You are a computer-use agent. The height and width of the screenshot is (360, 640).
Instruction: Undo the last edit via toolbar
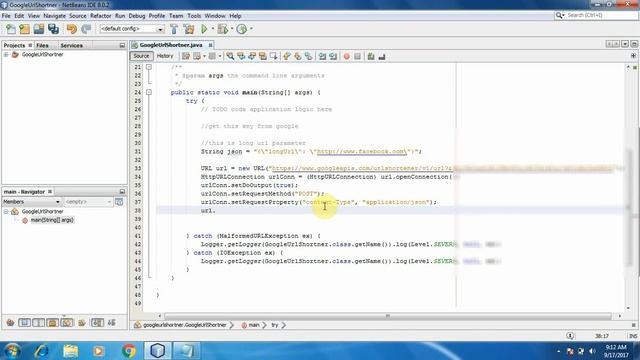71,29
